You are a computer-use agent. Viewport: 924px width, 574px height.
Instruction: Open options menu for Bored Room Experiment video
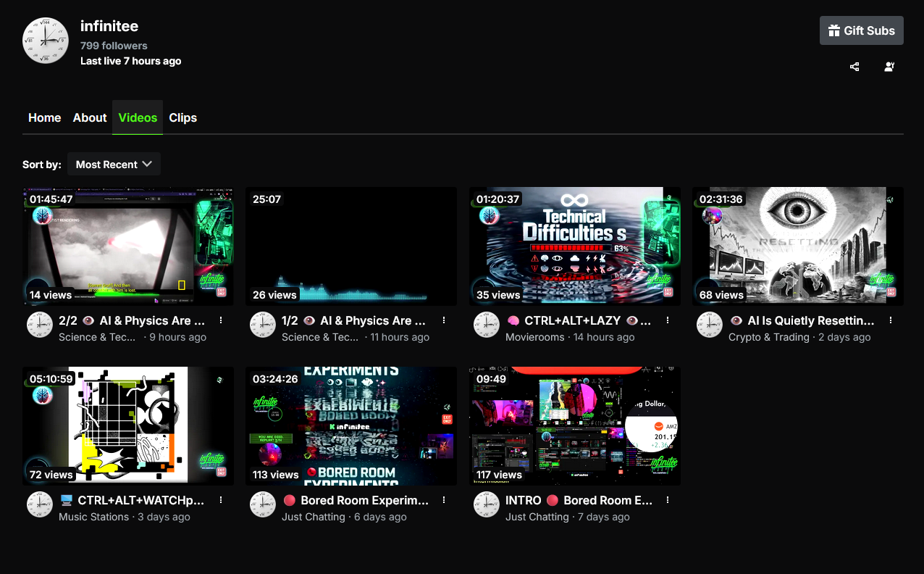point(444,500)
